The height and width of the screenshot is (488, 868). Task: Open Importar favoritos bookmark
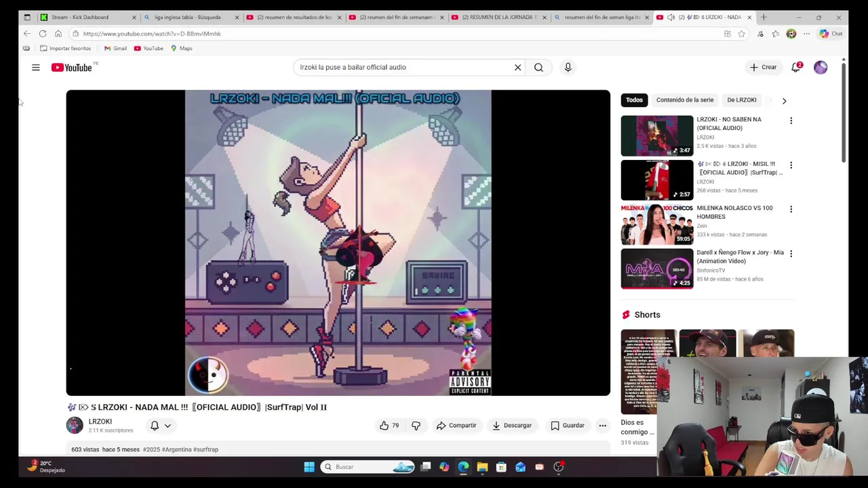65,48
